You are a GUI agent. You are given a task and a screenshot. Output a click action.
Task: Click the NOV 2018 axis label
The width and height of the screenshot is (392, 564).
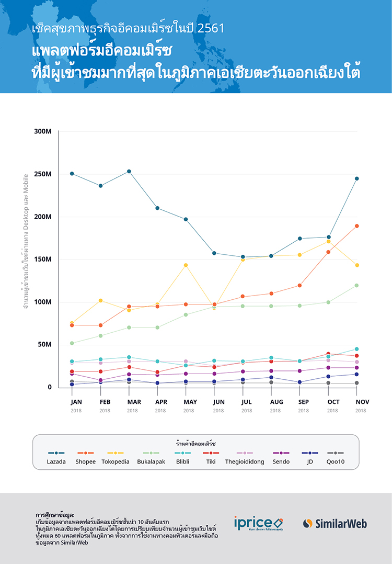coord(360,405)
